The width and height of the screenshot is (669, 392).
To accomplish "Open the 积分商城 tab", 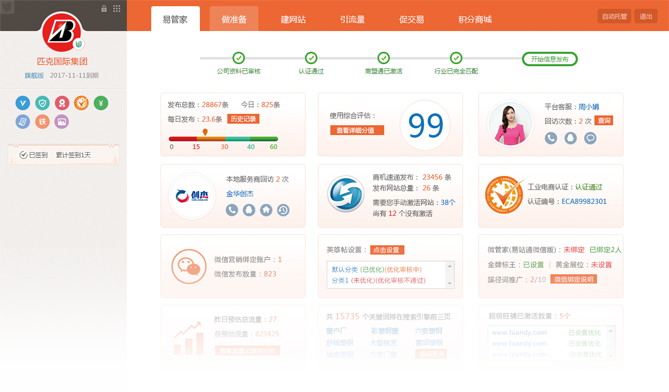I will click(x=475, y=19).
